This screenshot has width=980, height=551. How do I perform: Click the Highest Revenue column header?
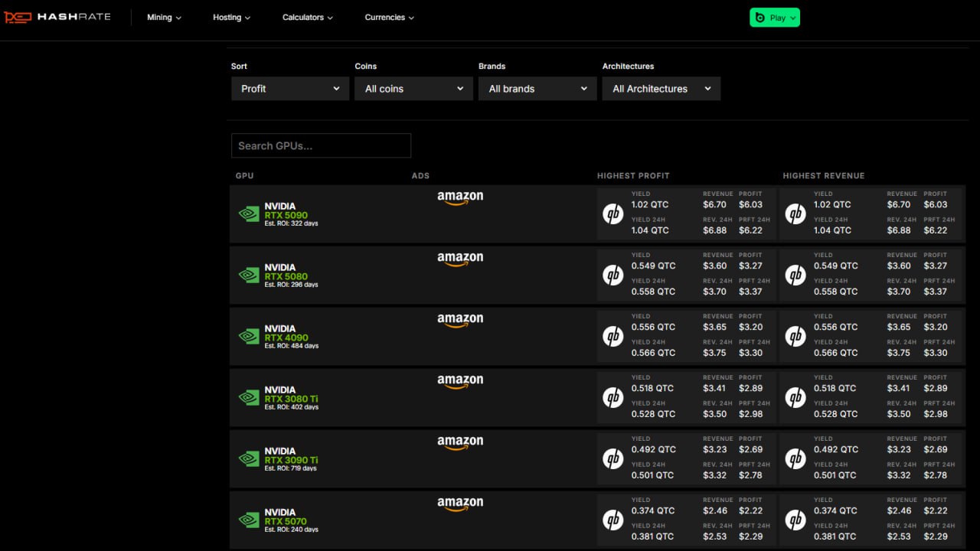(x=824, y=176)
